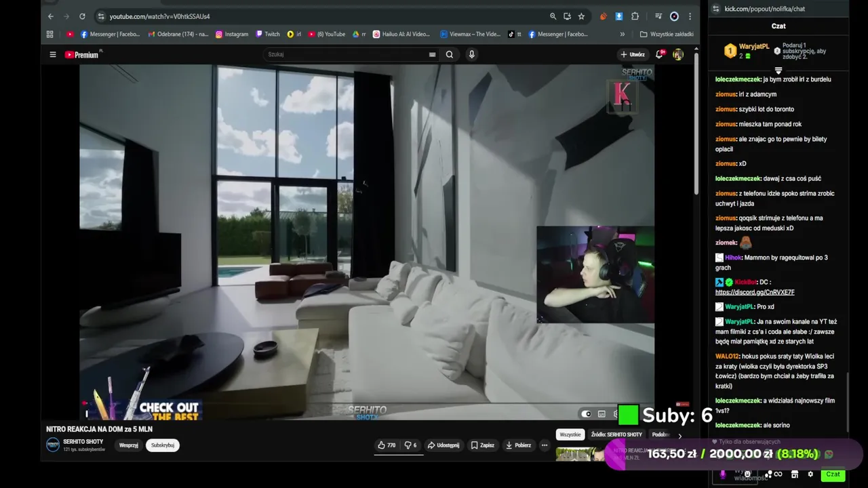The image size is (868, 488).
Task: Click the Czat header in Kick window
Action: coord(778,26)
